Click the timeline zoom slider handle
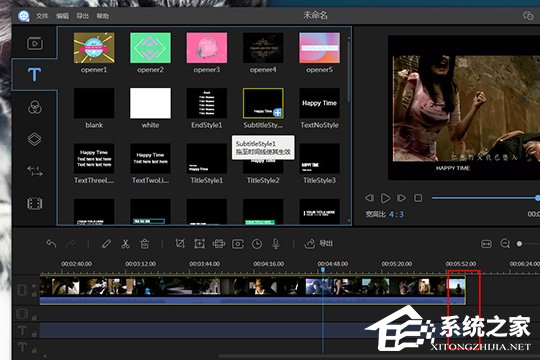The width and height of the screenshot is (540, 360). (x=519, y=244)
